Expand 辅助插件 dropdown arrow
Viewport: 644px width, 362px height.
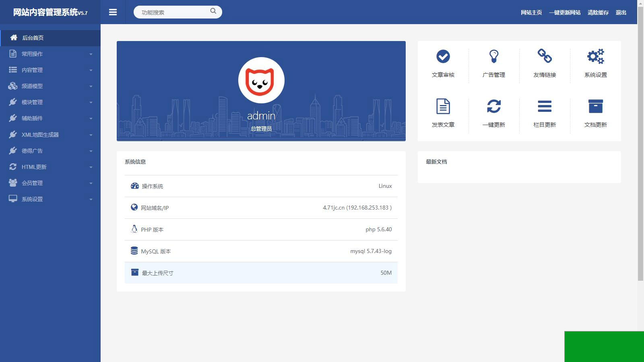[91, 118]
